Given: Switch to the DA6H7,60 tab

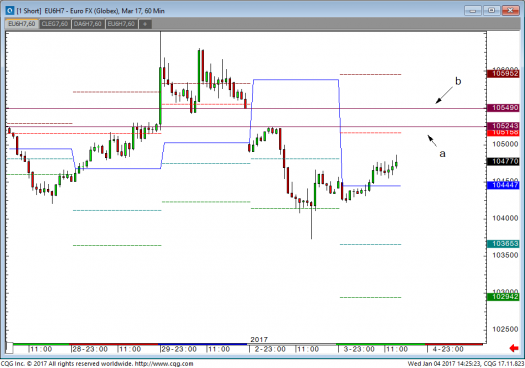Looking at the screenshot, I should coord(88,24).
